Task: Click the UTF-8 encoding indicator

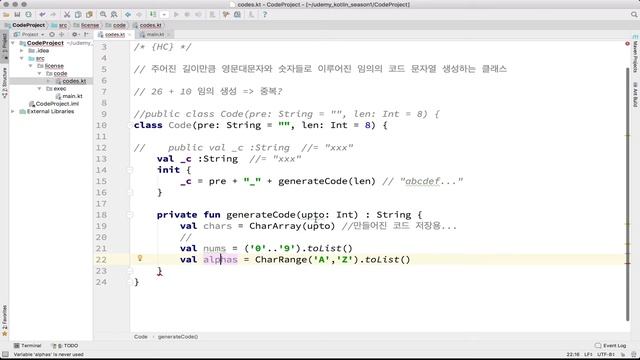Action: pyautogui.click(x=606, y=355)
